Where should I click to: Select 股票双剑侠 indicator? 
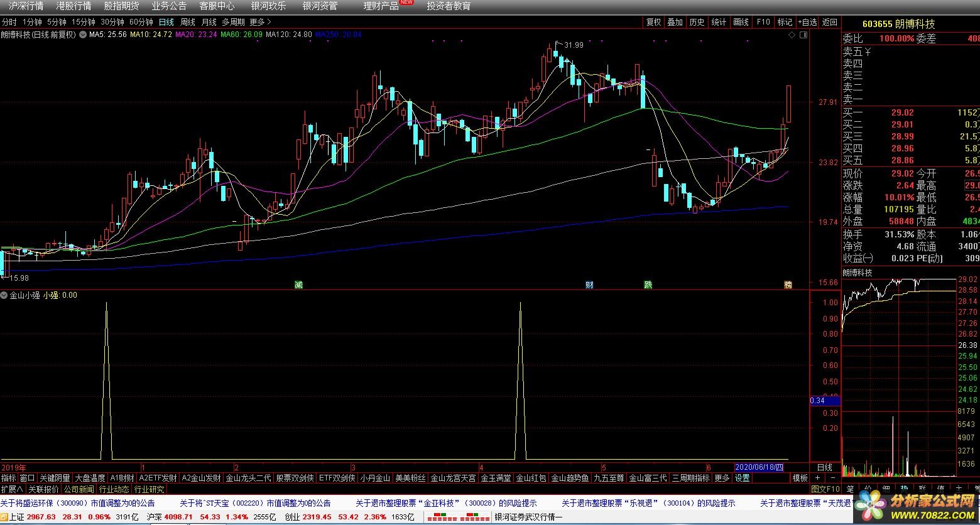click(x=295, y=478)
